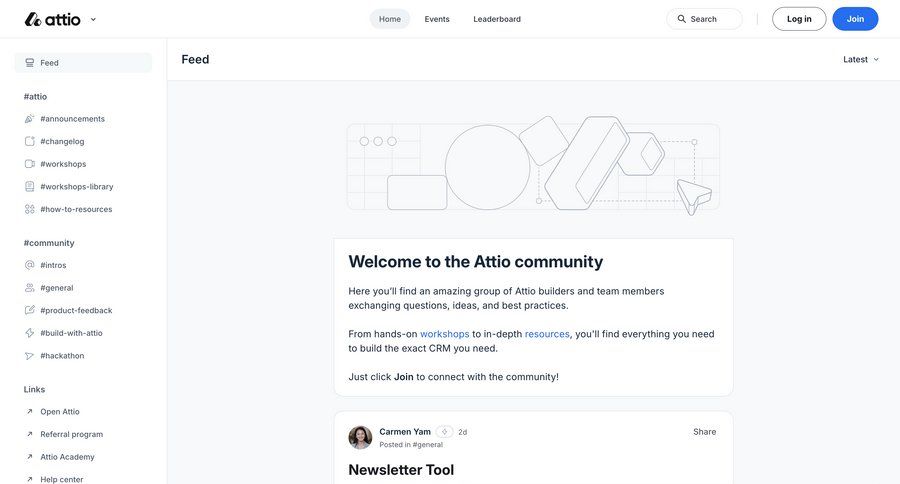Click the #general people icon
The width and height of the screenshot is (900, 484).
(30, 288)
